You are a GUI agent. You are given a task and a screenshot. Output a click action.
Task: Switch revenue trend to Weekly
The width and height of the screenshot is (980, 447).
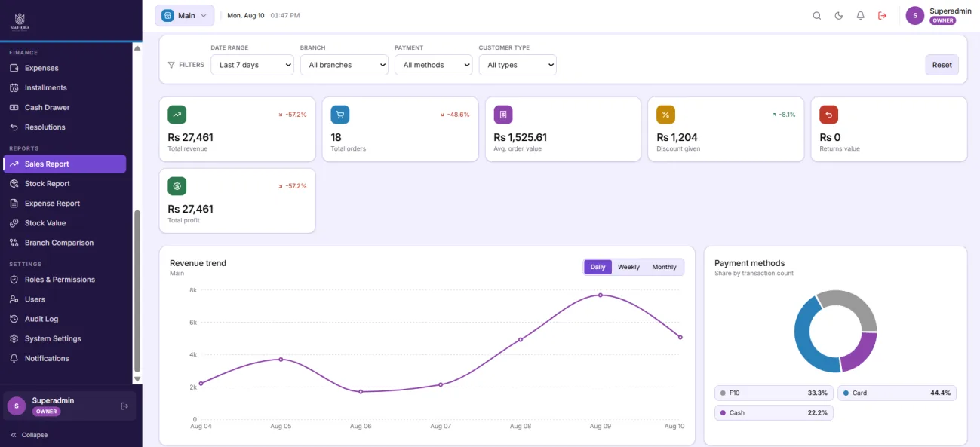pyautogui.click(x=628, y=267)
